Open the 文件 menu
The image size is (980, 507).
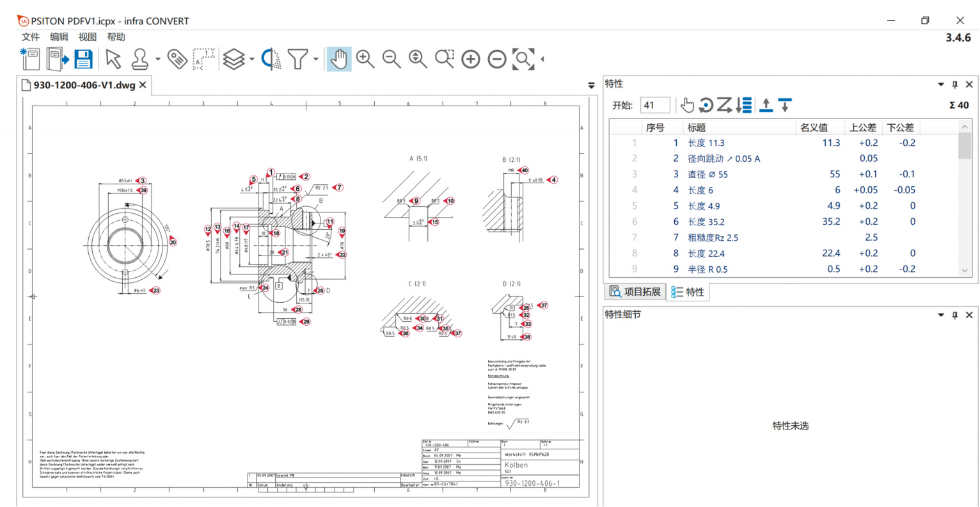pos(30,37)
